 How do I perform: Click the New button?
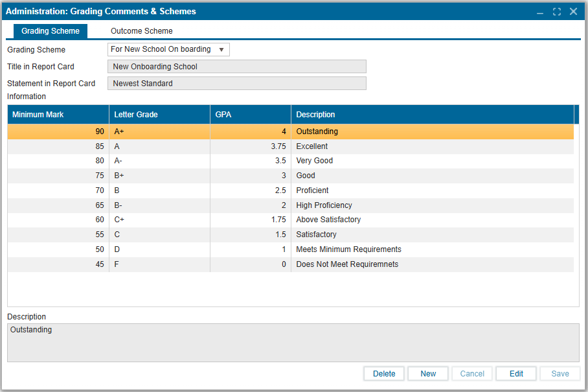[x=428, y=374]
